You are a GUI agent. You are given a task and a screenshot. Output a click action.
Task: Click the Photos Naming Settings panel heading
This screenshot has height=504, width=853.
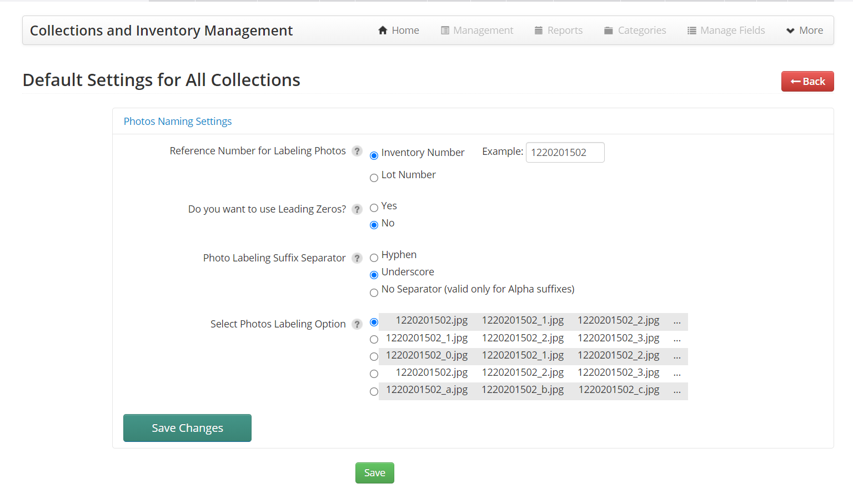178,122
